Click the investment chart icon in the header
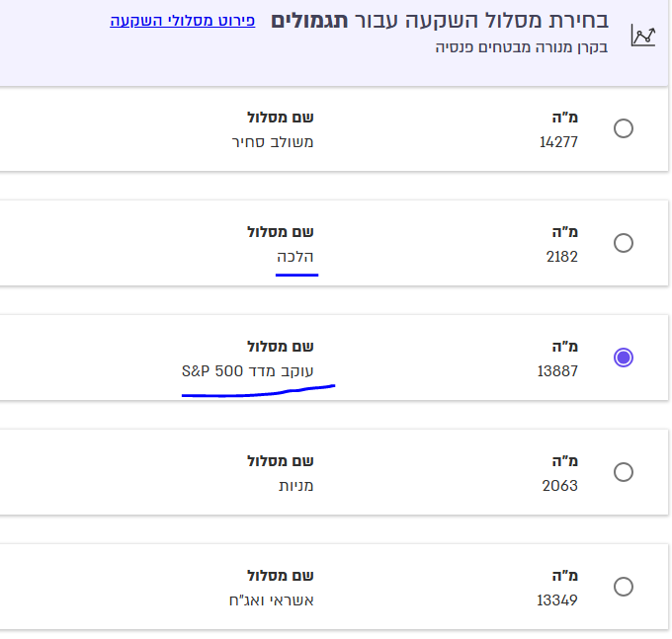 click(643, 36)
